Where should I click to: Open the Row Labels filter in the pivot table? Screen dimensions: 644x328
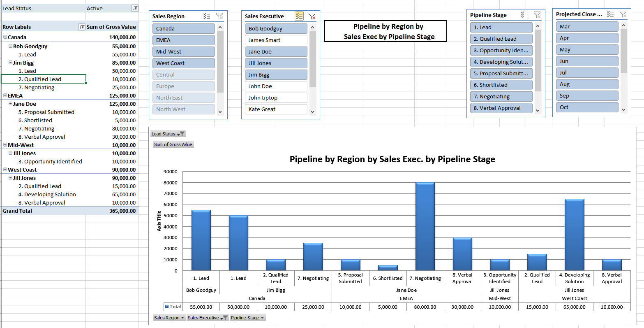[82, 26]
